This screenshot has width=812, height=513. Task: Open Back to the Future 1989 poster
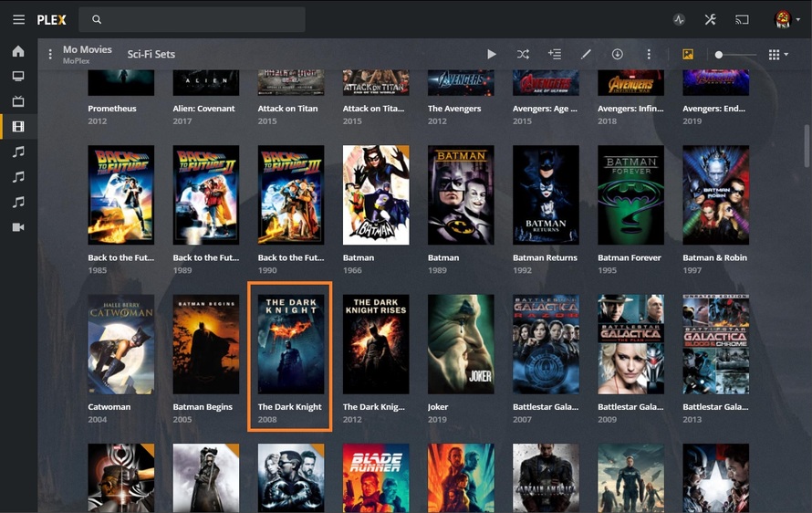coord(206,194)
